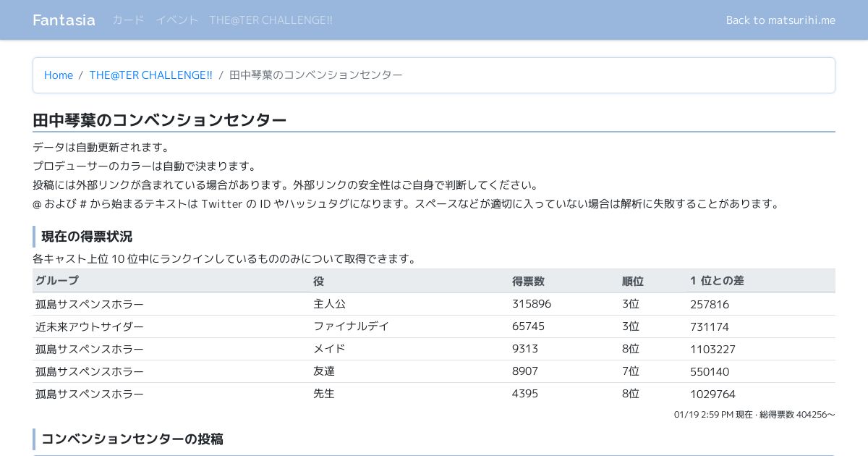Select the 先生 role cell

point(324,394)
